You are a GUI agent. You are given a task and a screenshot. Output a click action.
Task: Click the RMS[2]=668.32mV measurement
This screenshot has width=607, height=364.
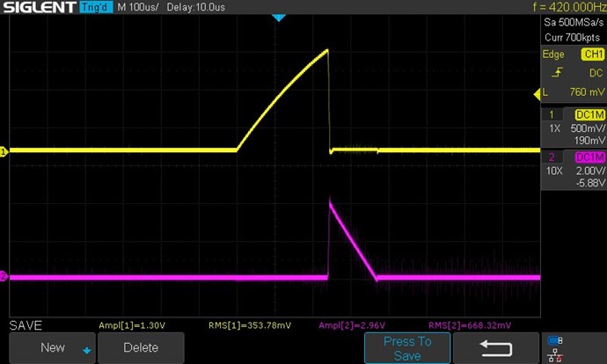point(470,325)
